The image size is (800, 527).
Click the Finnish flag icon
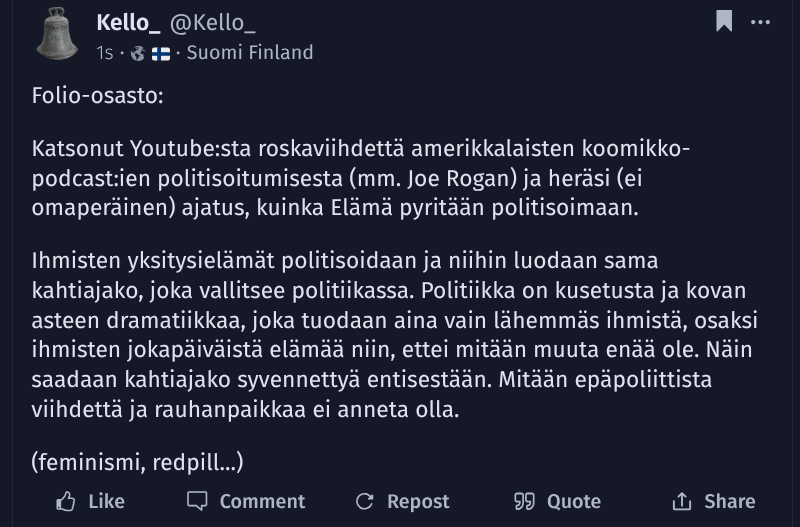tap(161, 53)
